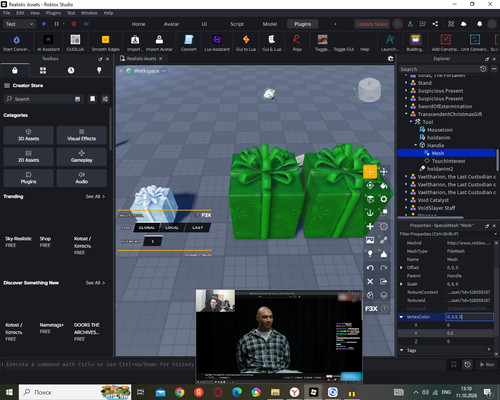This screenshot has width=500, height=400.
Task: Open the Windows Start menu
Action: (x=9, y=392)
